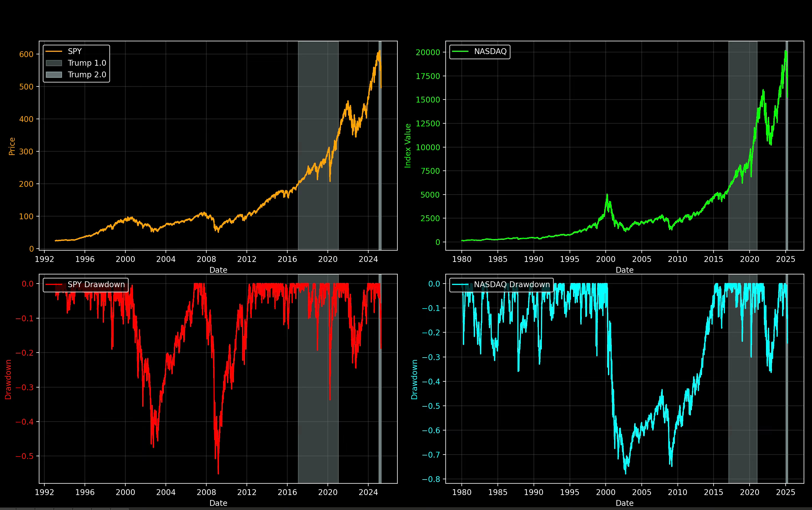Image resolution: width=812 pixels, height=510 pixels.
Task: Click the 300 tick on the SPY price axis
Action: (x=26, y=152)
